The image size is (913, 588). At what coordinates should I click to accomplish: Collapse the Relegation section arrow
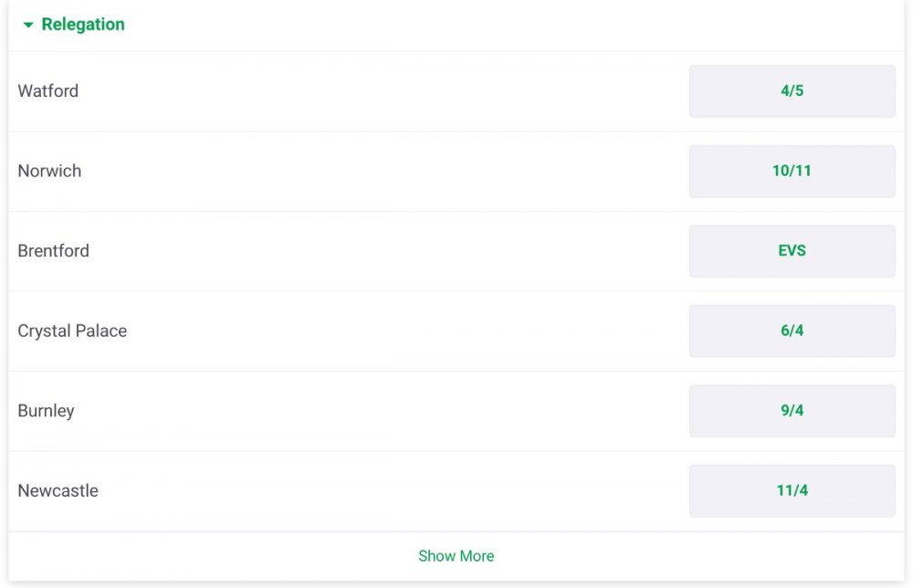click(x=28, y=26)
